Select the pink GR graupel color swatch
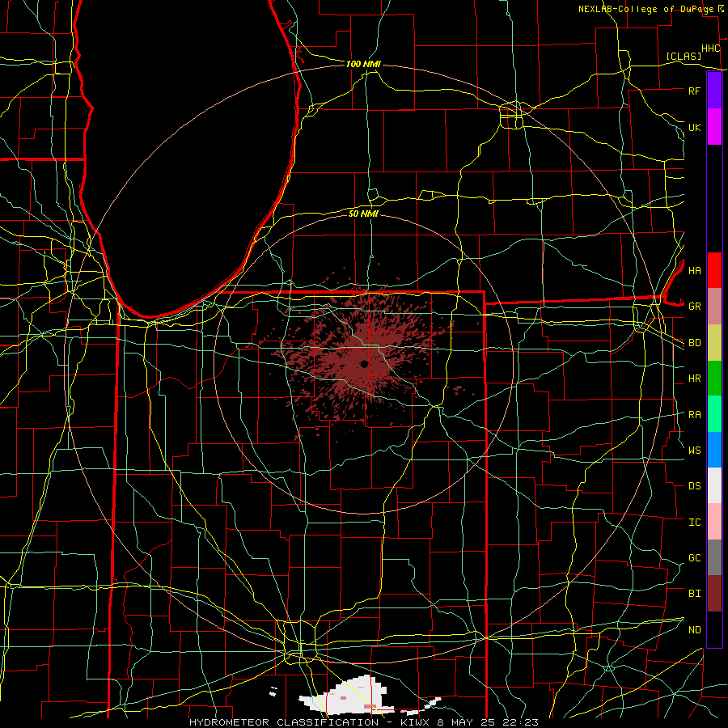 (714, 306)
